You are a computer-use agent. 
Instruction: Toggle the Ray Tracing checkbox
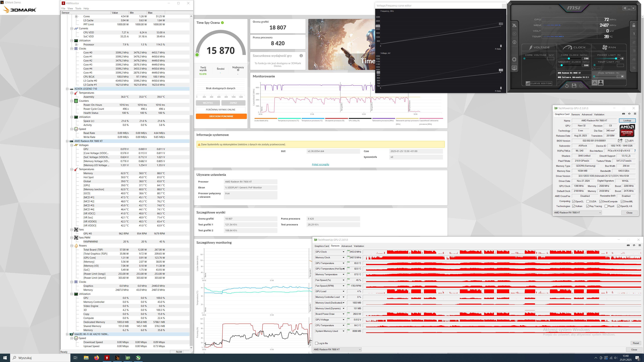tap(587, 206)
